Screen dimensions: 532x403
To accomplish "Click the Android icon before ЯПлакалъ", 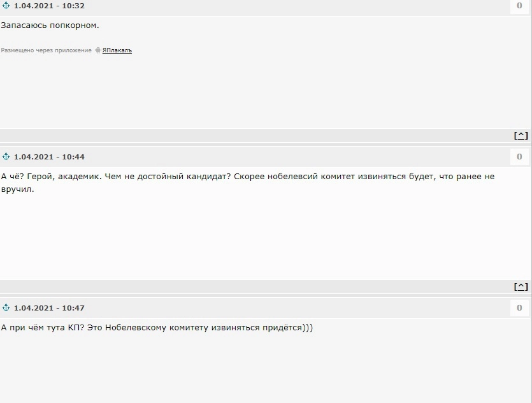I will click(x=97, y=50).
